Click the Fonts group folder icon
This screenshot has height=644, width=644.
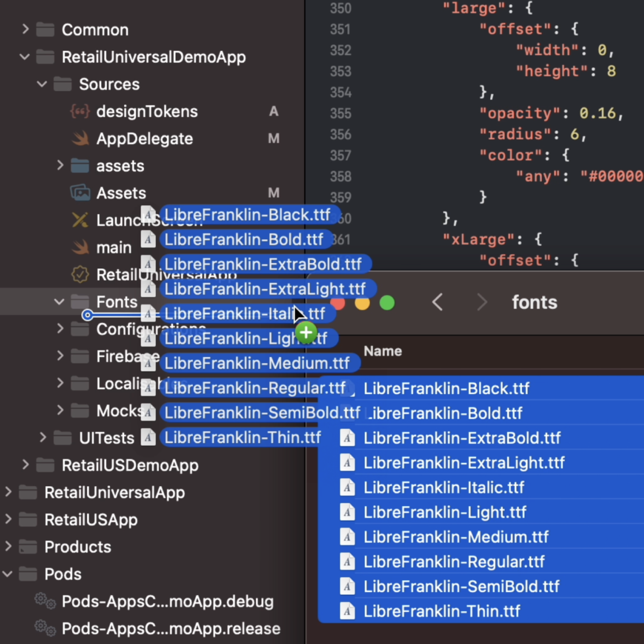point(80,302)
